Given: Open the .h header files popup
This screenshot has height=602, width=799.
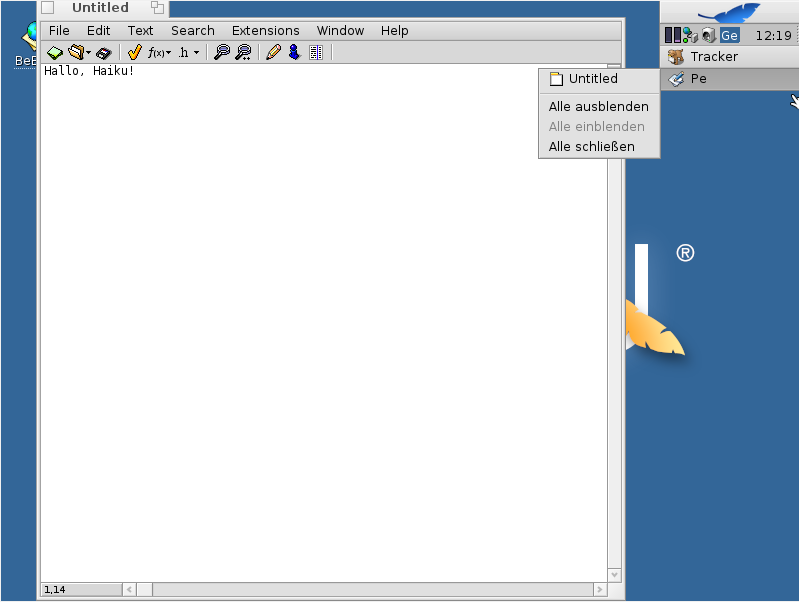Looking at the screenshot, I should coord(188,52).
